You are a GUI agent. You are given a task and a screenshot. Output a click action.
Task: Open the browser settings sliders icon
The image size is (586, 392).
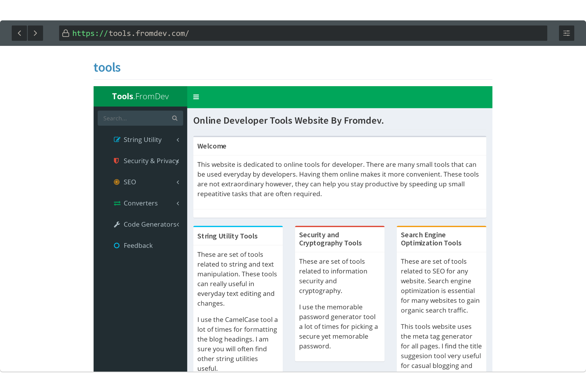click(566, 33)
